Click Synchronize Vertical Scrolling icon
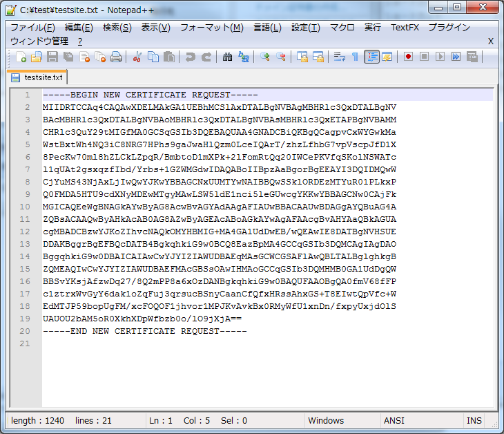The height and width of the screenshot is (434, 504). [302, 57]
